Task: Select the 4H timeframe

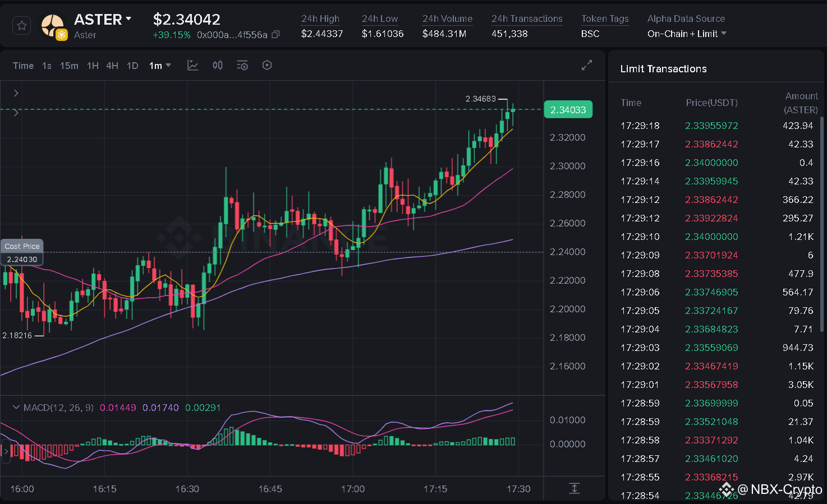Action: click(112, 66)
